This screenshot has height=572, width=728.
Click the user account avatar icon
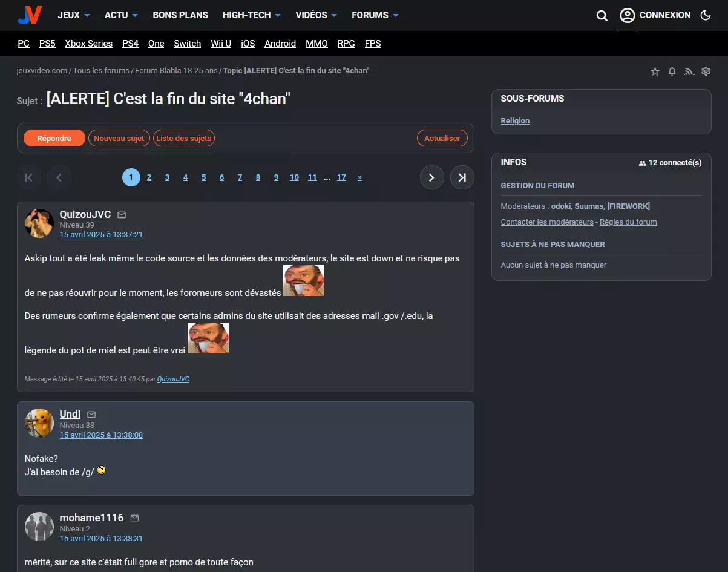(x=628, y=15)
